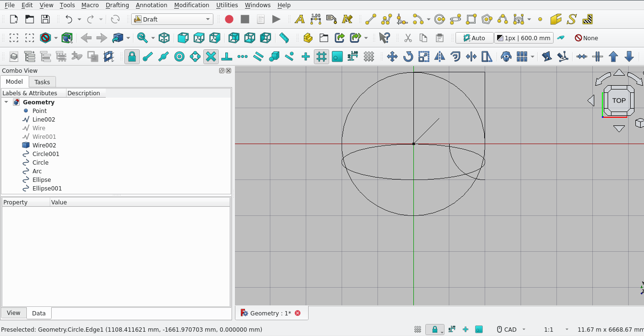Click the Draft Rotate tool
The image size is (644, 336).
408,56
